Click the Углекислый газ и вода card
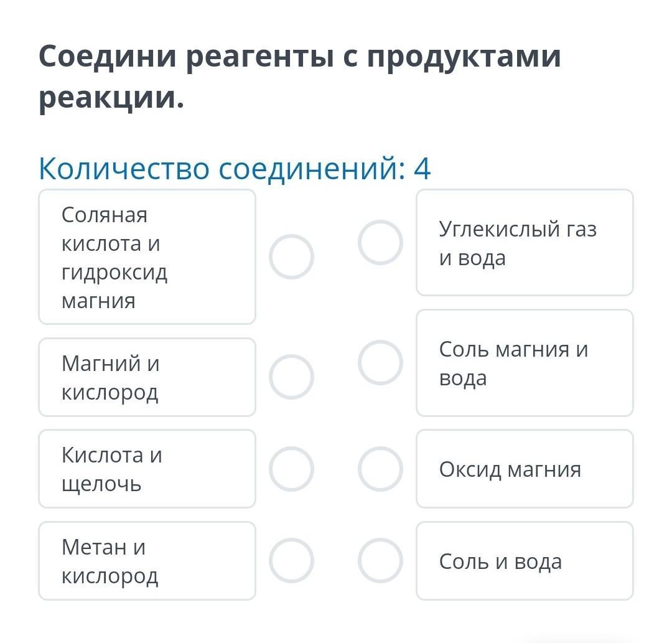This screenshot has height=643, width=672. (x=525, y=242)
